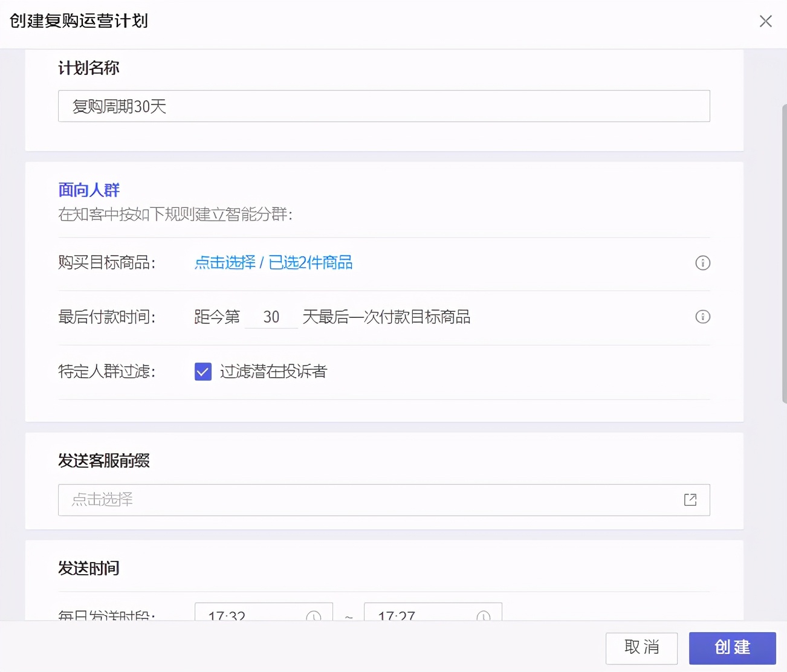Click the time range separator between pickers
The height and width of the screenshot is (672, 787).
(x=348, y=617)
